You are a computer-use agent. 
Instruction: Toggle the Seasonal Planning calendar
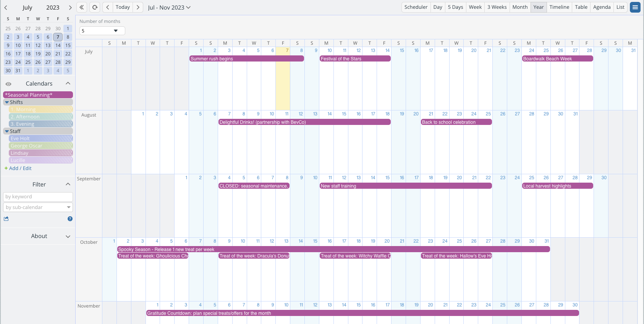38,95
